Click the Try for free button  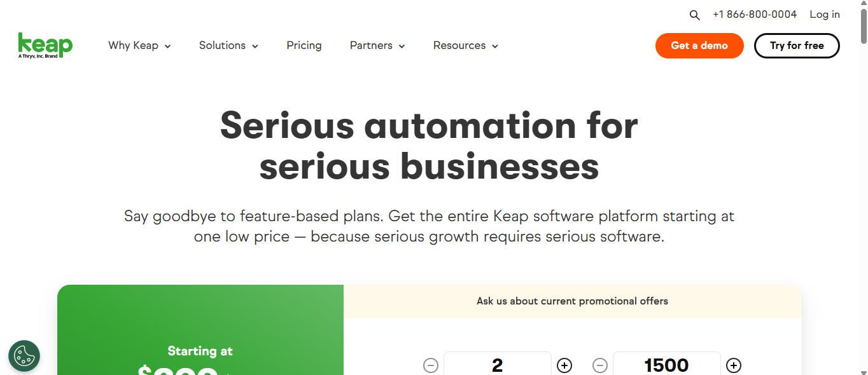(x=797, y=46)
